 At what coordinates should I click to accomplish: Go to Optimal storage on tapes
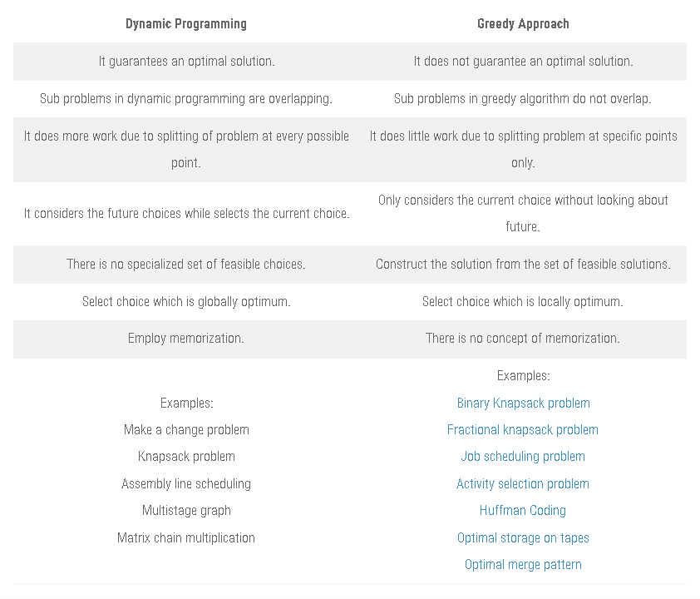[523, 537]
